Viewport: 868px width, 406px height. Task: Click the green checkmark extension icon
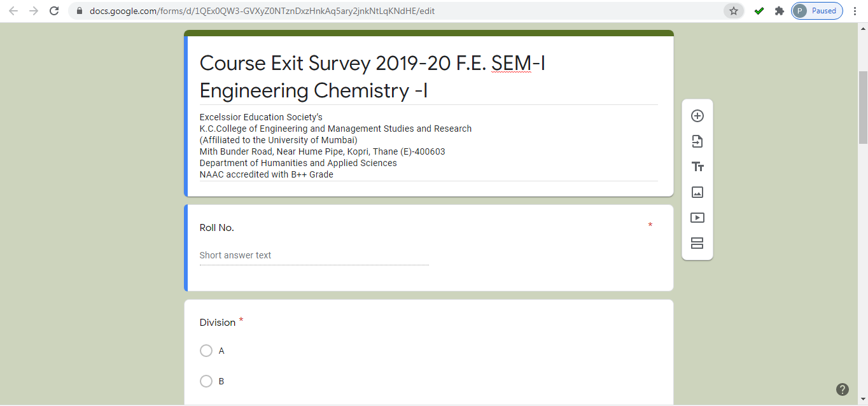point(759,11)
